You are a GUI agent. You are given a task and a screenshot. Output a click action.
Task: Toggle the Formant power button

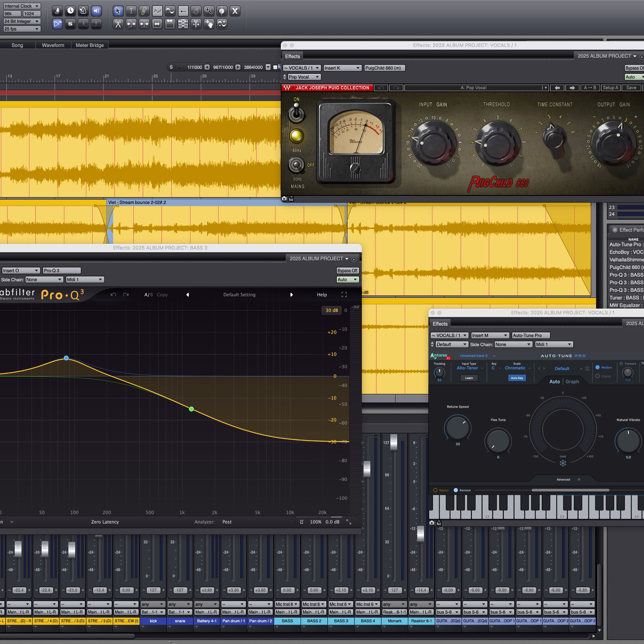tap(621, 364)
